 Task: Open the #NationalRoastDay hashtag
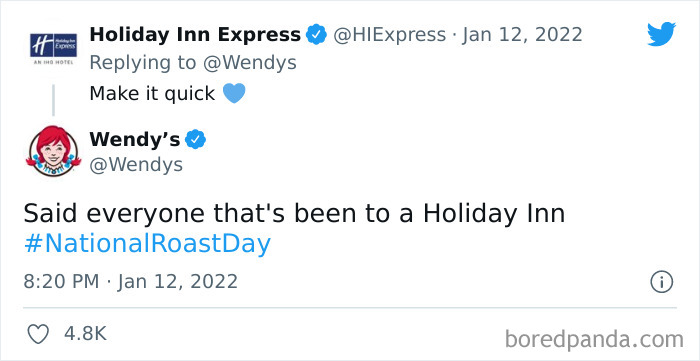(x=147, y=244)
